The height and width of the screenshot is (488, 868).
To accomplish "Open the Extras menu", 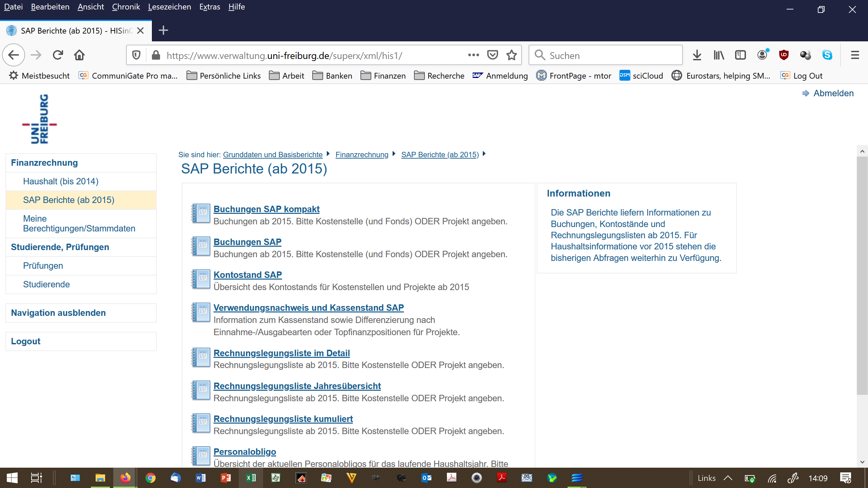I will pos(210,7).
